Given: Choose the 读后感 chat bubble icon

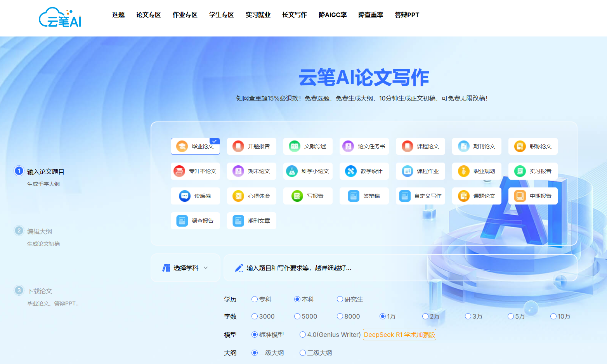Looking at the screenshot, I should (x=185, y=196).
